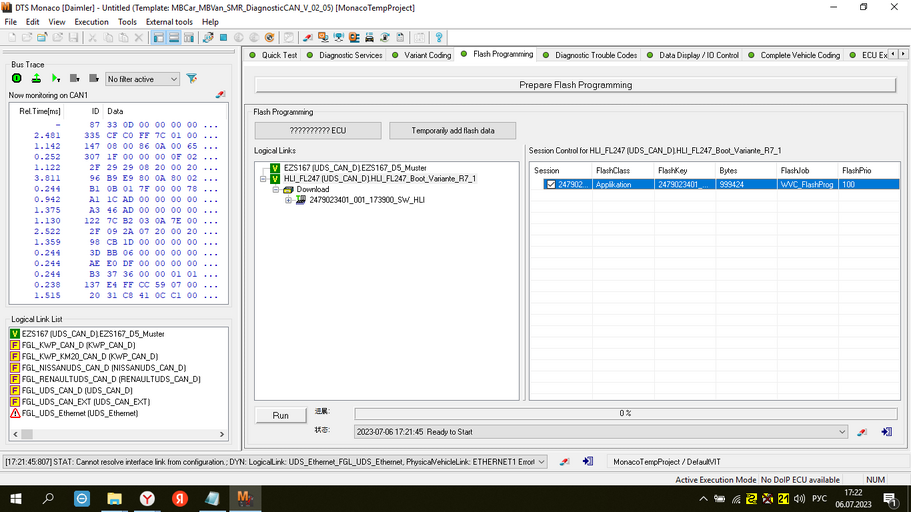This screenshot has width=911, height=512.
Task: Click the blue stop square toolbar icon
Action: [x=223, y=38]
